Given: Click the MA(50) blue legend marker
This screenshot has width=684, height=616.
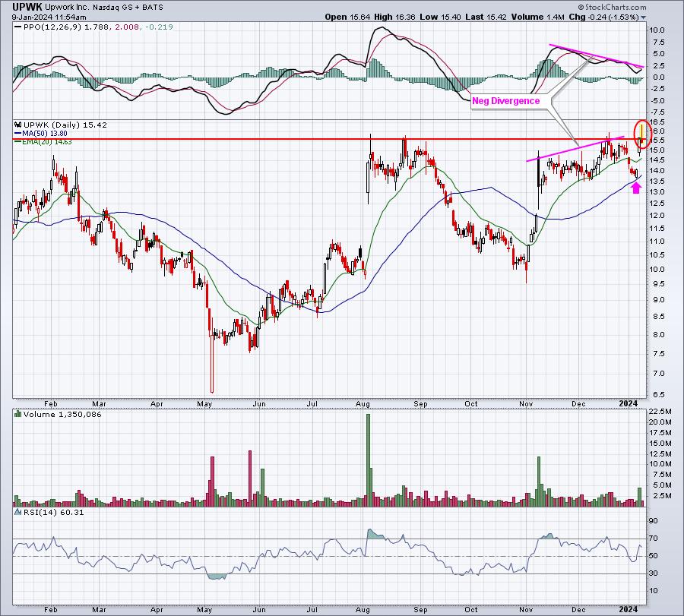Looking at the screenshot, I should [x=17, y=134].
